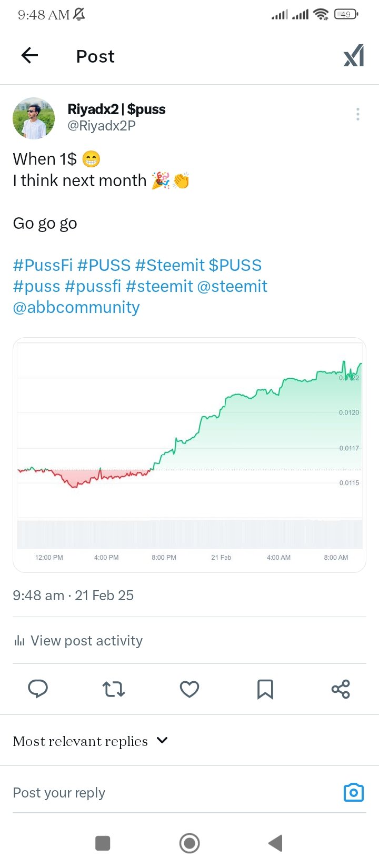379x868 pixels.
Task: Focus the Post your reply field
Action: click(174, 793)
